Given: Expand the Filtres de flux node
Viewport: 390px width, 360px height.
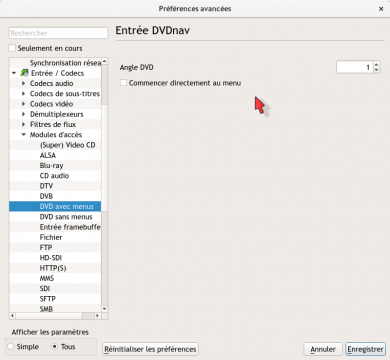Looking at the screenshot, I should click(24, 124).
